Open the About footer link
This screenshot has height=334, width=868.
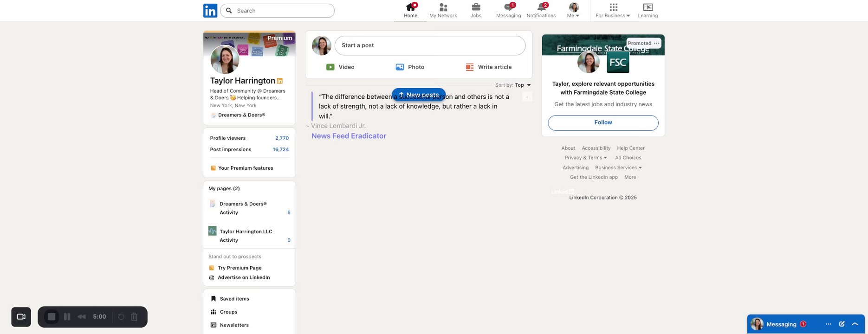(x=568, y=148)
